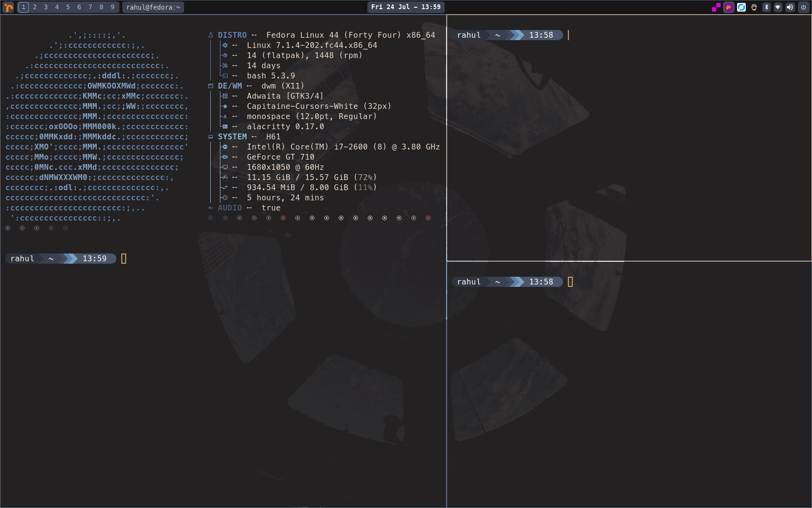
Task: Click the AUDIO label
Action: coord(230,208)
